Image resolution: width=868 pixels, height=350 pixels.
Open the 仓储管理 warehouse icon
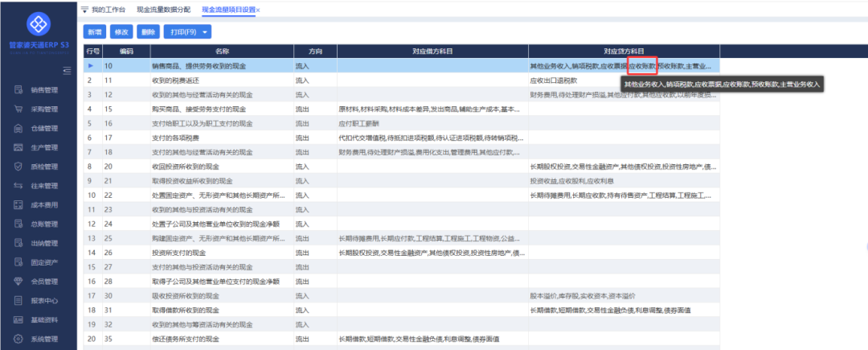click(18, 128)
